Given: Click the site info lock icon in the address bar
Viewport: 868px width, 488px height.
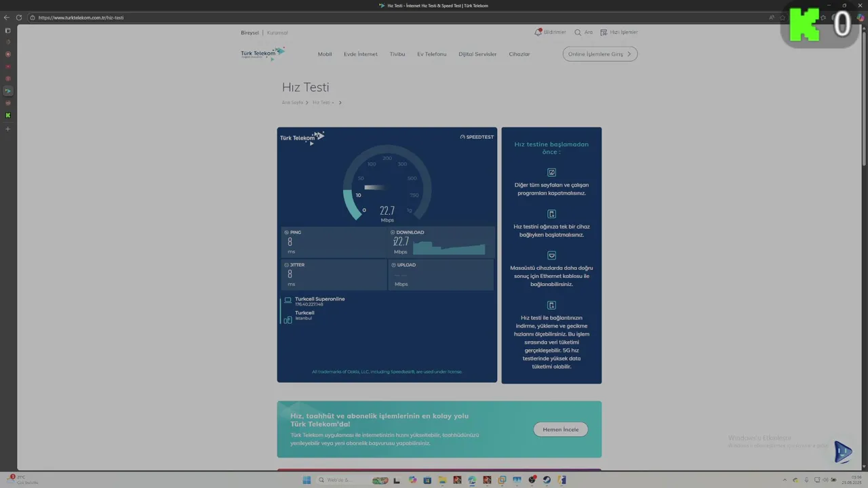Looking at the screenshot, I should pos(33,18).
